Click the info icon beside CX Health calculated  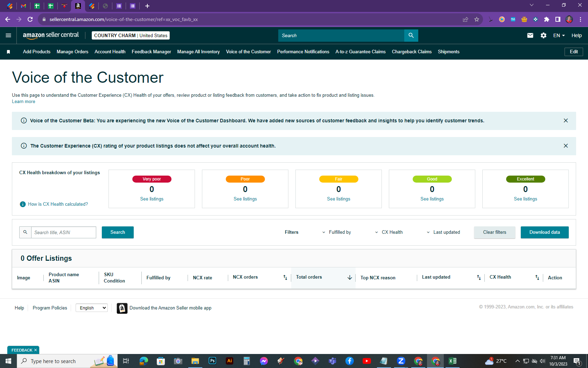[23, 204]
